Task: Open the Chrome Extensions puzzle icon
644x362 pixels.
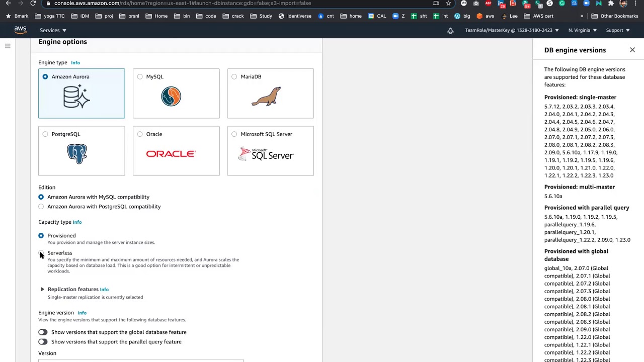Action: pyautogui.click(x=611, y=3)
